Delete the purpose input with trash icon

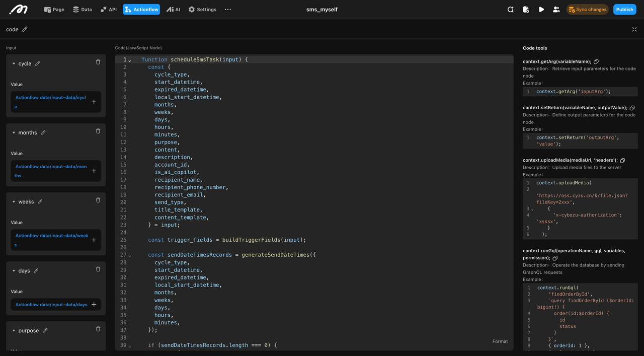tap(98, 329)
